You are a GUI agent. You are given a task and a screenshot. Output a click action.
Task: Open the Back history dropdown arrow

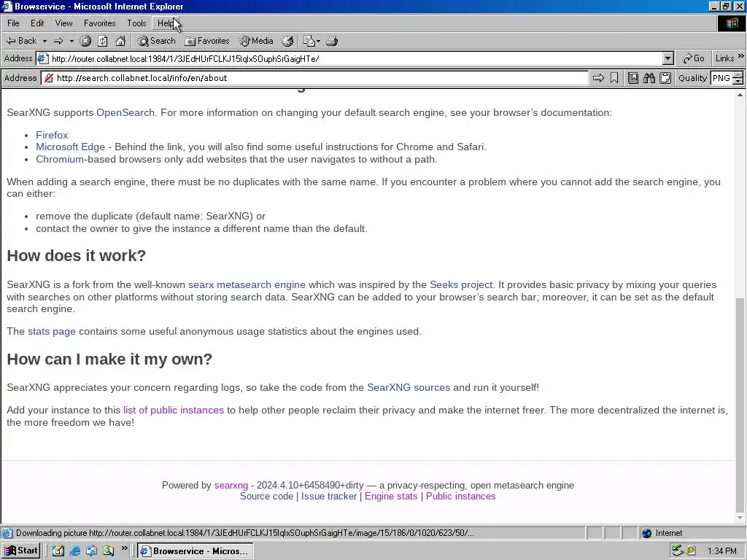click(x=44, y=41)
